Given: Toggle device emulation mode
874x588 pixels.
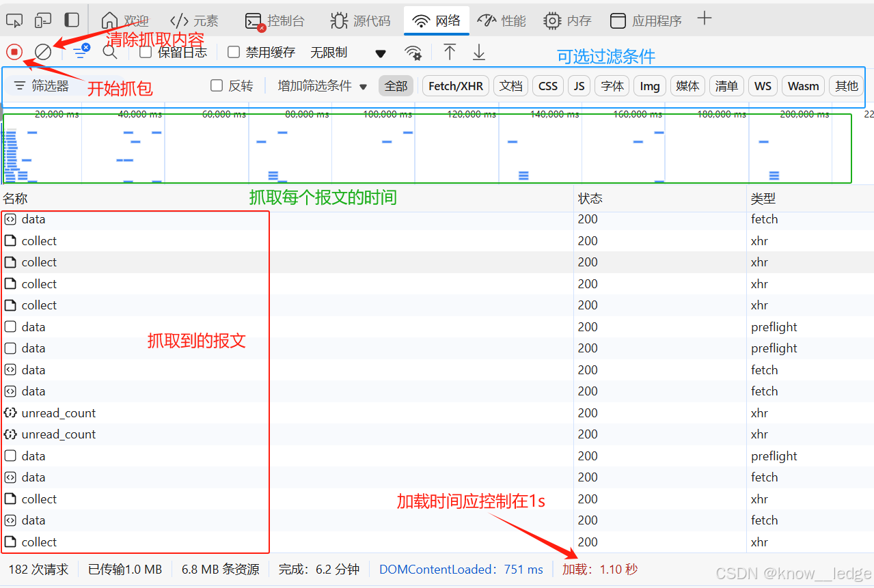Looking at the screenshot, I should point(43,20).
